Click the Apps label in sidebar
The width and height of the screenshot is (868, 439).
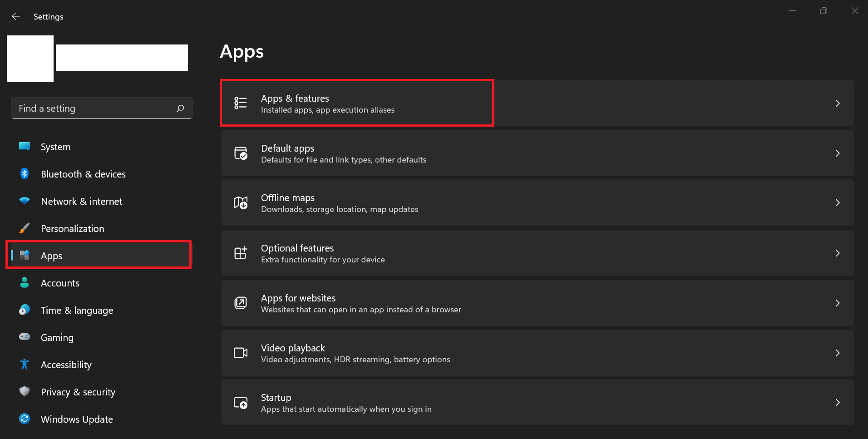pos(51,256)
